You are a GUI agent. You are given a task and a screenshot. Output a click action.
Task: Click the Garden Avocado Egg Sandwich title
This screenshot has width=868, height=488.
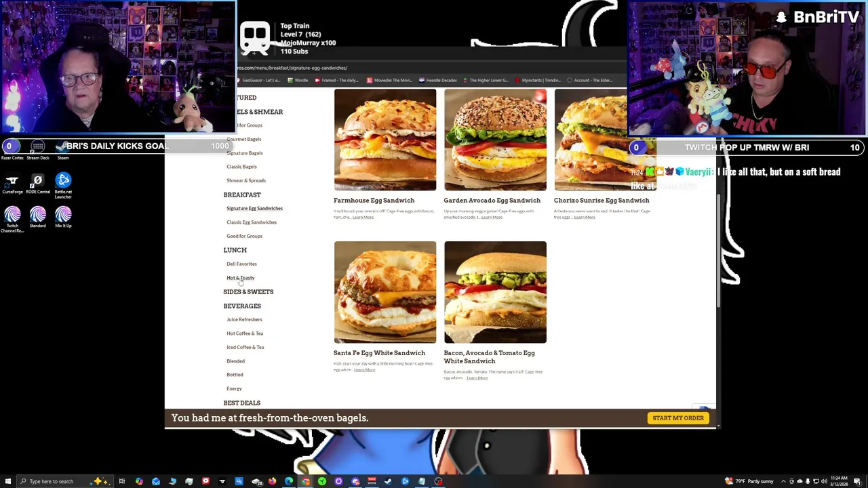coord(492,201)
